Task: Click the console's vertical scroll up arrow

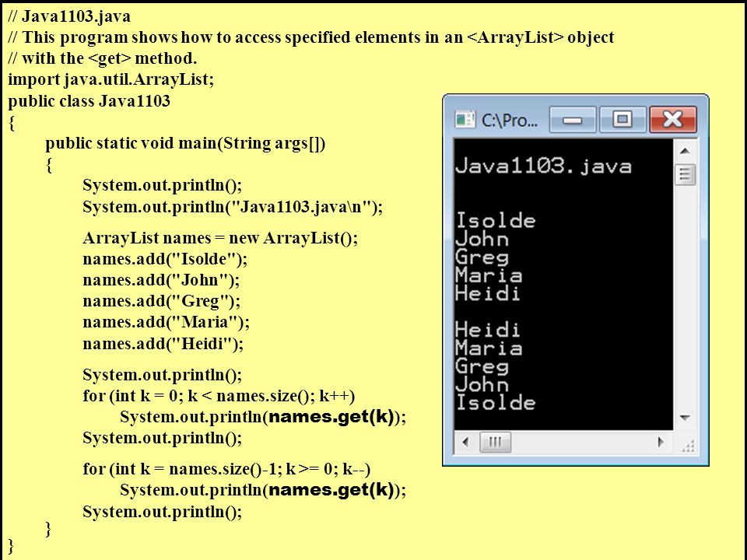Action: click(x=685, y=151)
